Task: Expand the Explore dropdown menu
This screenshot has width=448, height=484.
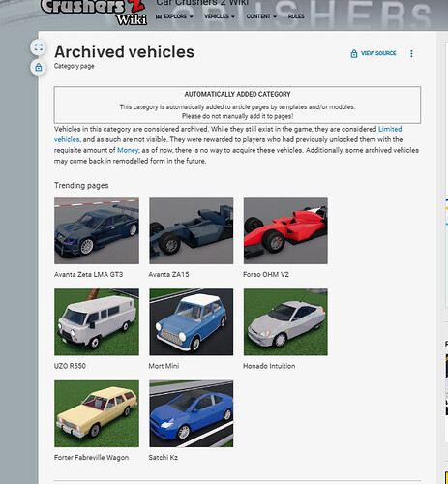Action: pyautogui.click(x=174, y=16)
